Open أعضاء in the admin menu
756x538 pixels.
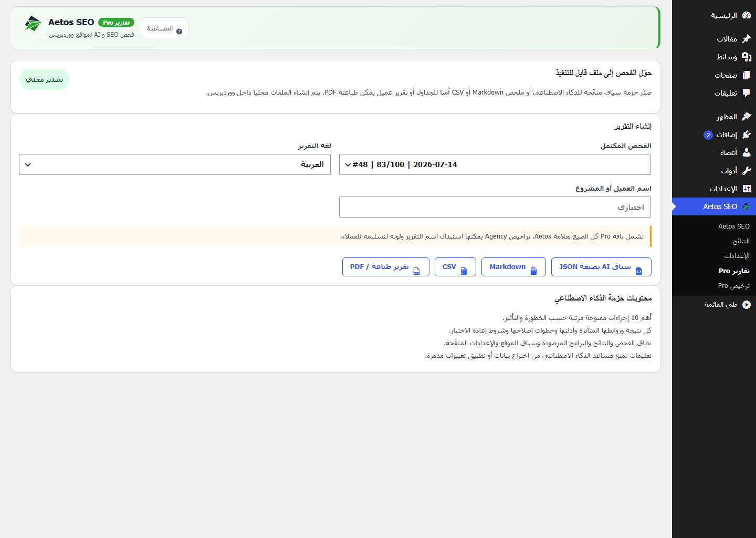pos(714,152)
